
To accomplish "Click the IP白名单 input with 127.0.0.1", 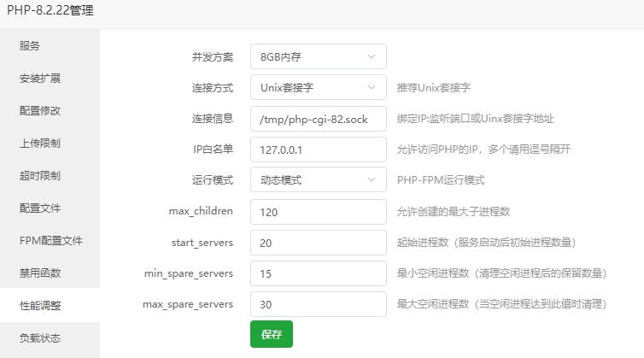I will click(x=319, y=150).
